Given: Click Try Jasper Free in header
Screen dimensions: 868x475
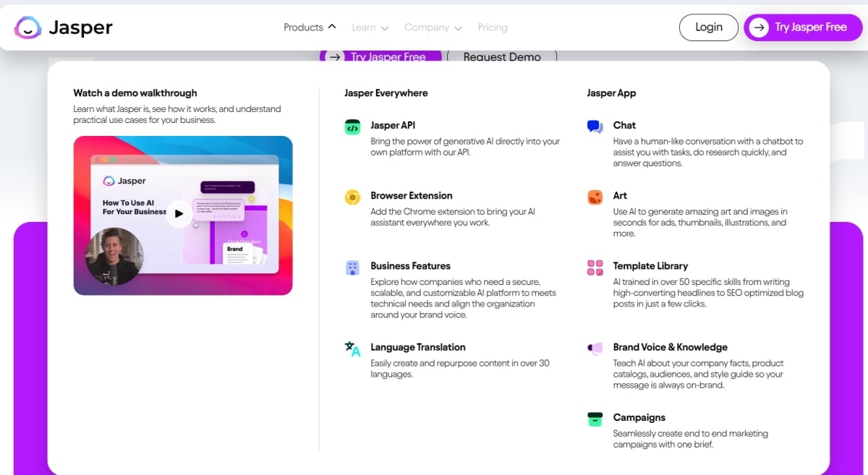Looking at the screenshot, I should click(x=803, y=27).
